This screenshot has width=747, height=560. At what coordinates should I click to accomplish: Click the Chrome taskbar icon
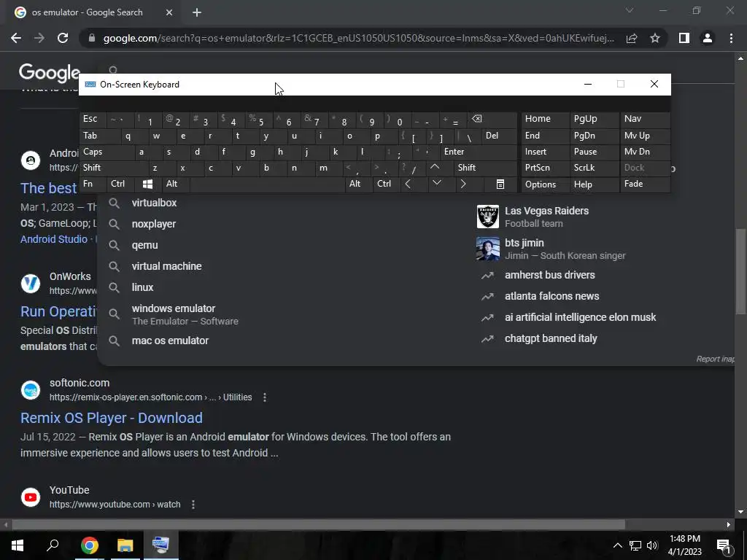tap(89, 545)
